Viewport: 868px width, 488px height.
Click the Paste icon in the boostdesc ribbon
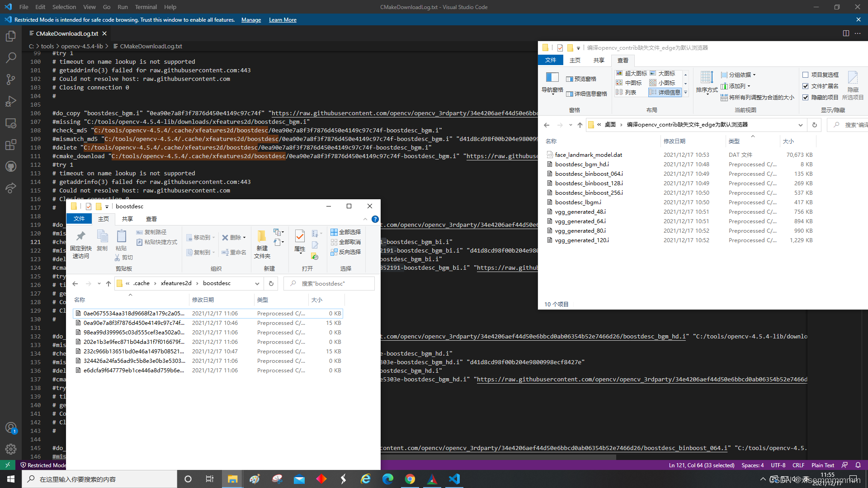pyautogui.click(x=121, y=240)
